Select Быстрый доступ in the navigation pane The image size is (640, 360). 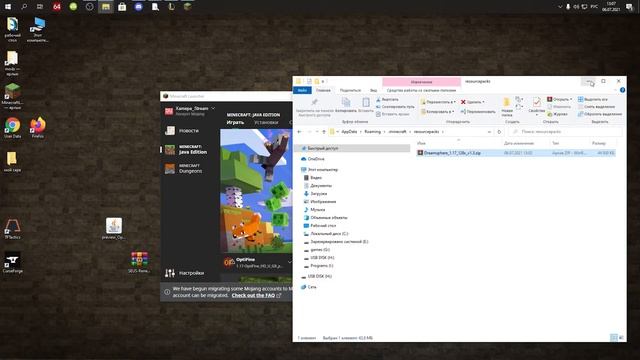point(352,148)
